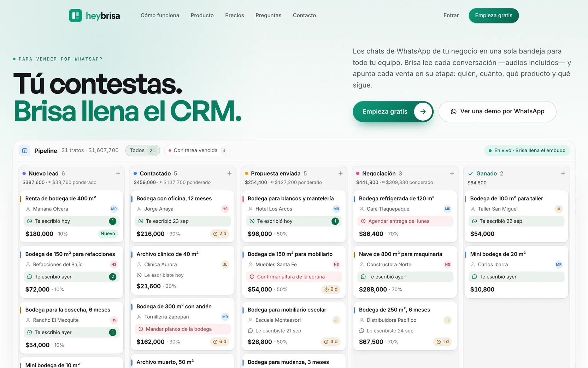Open Preguntas nav item
Image resolution: width=588 pixels, height=368 pixels.
(x=269, y=16)
